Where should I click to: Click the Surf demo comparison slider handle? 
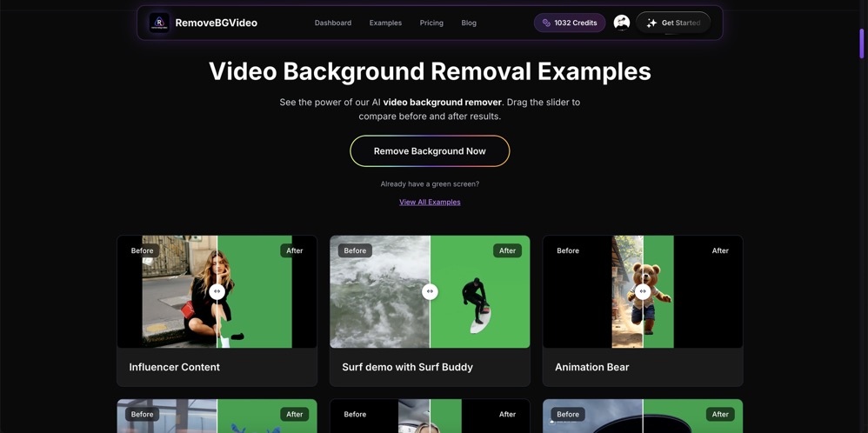click(x=430, y=291)
